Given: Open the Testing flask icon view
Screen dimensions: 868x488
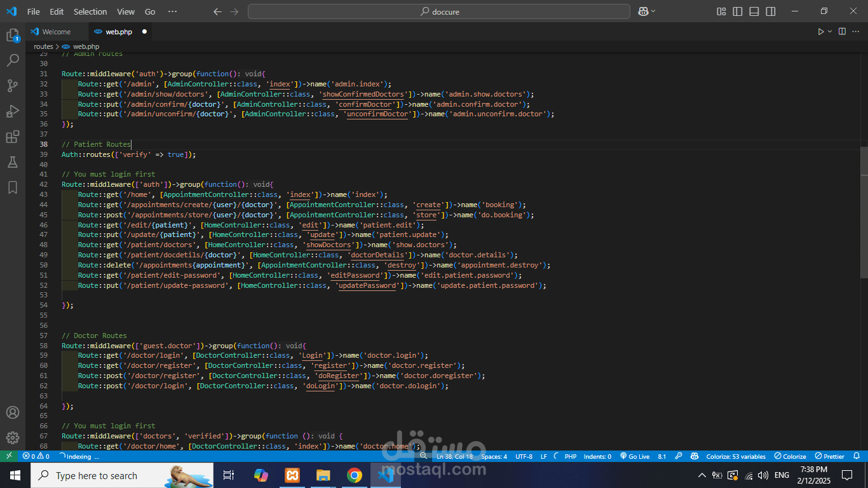Looking at the screenshot, I should pos(12,162).
